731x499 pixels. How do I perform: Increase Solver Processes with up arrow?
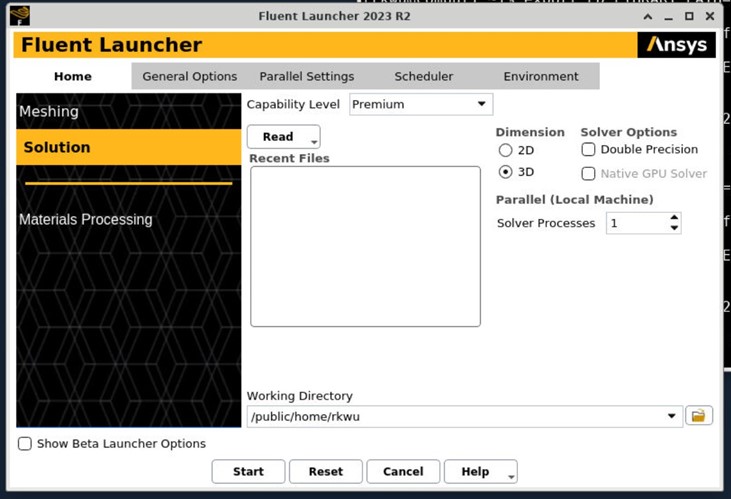pyautogui.click(x=674, y=217)
